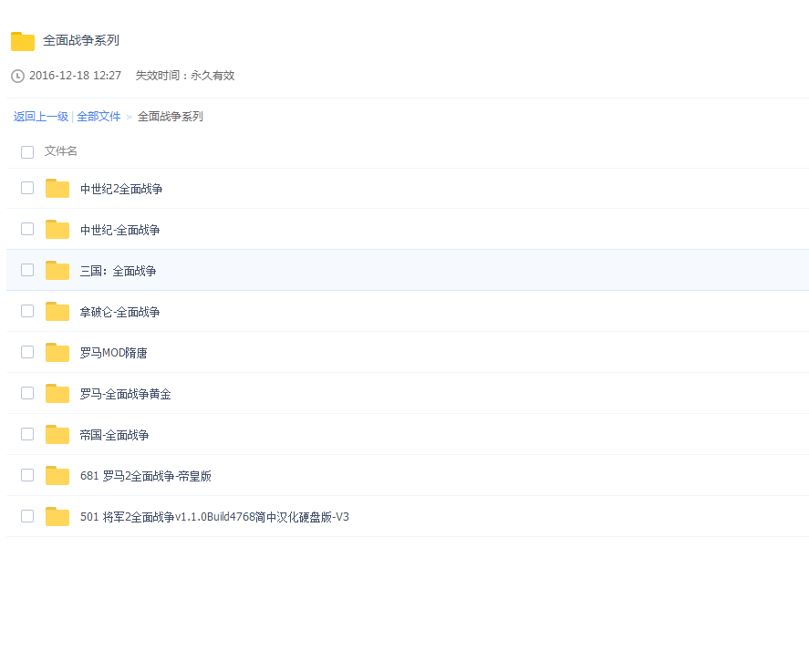Check the box for 中世纪2全面战争
The height and width of the screenshot is (672, 809).
[x=27, y=188]
